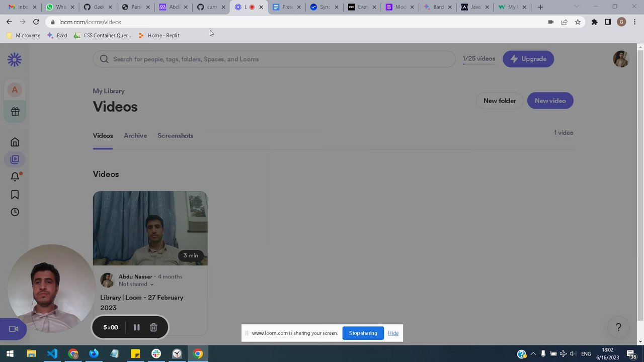Open video title 'Library | Loom - 27 February 2023'
644x362 pixels.
[x=142, y=303]
